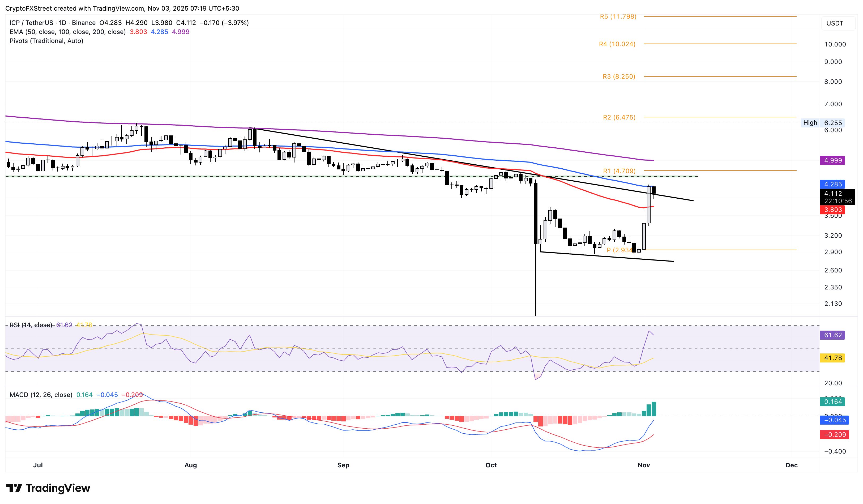Click the red 3.803 EMA price tag
The width and height of the screenshot is (863, 504).
pyautogui.click(x=832, y=210)
